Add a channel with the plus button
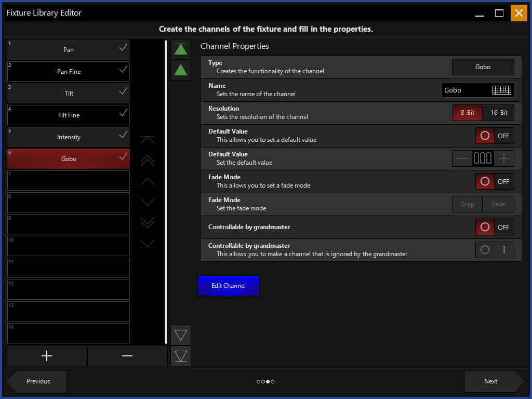Image resolution: width=532 pixels, height=399 pixels. [47, 356]
